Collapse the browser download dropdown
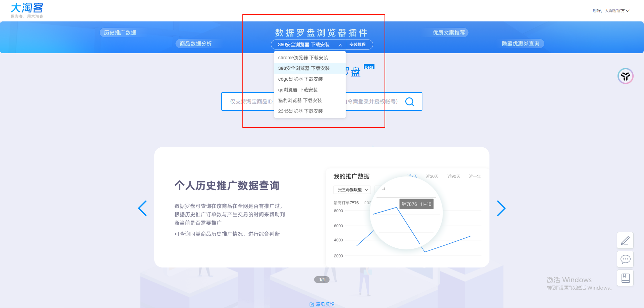The height and width of the screenshot is (308, 644). click(x=340, y=45)
